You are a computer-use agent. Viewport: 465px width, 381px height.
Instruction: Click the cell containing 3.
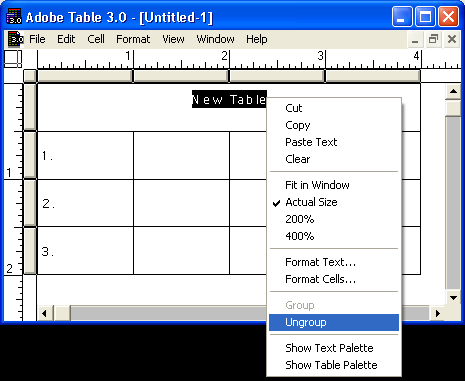tap(85, 251)
